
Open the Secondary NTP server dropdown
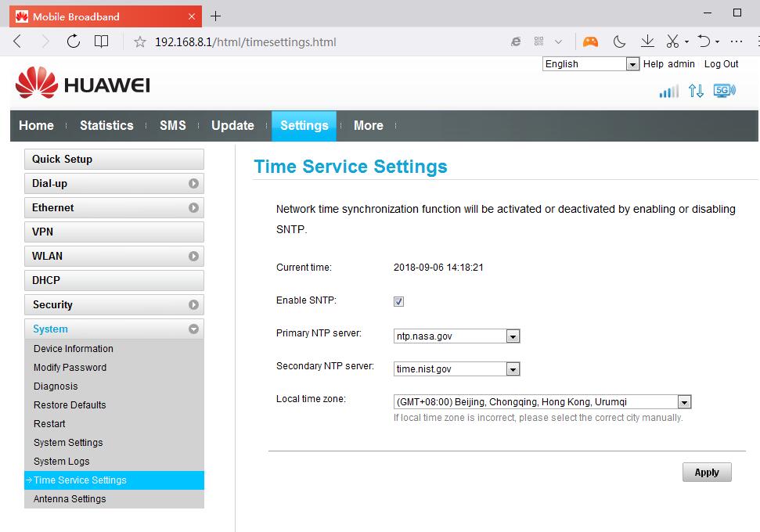click(513, 369)
